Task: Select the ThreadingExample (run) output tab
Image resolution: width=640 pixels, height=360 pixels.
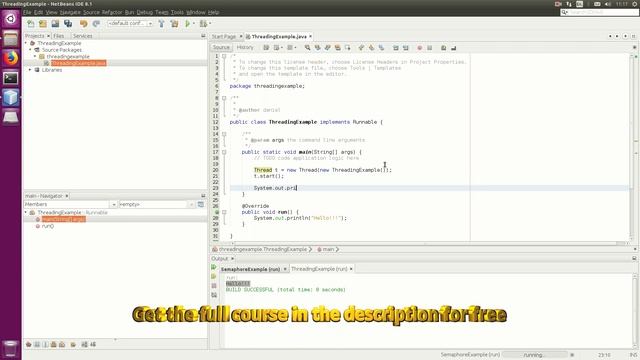Action: (x=319, y=269)
